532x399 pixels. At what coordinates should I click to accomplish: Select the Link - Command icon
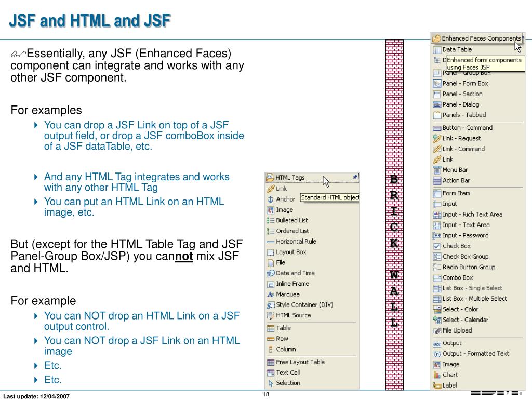tap(437, 149)
